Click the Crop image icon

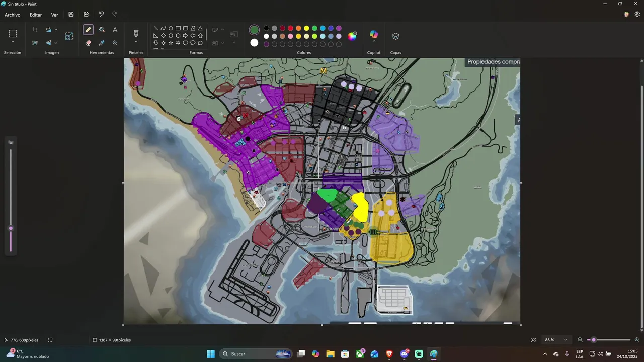pyautogui.click(x=35, y=30)
